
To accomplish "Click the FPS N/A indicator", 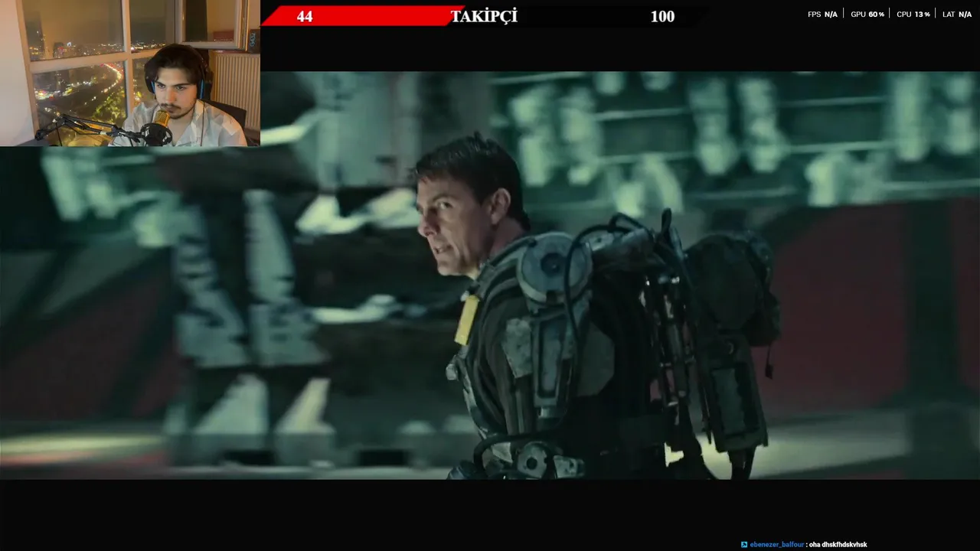I will click(822, 15).
